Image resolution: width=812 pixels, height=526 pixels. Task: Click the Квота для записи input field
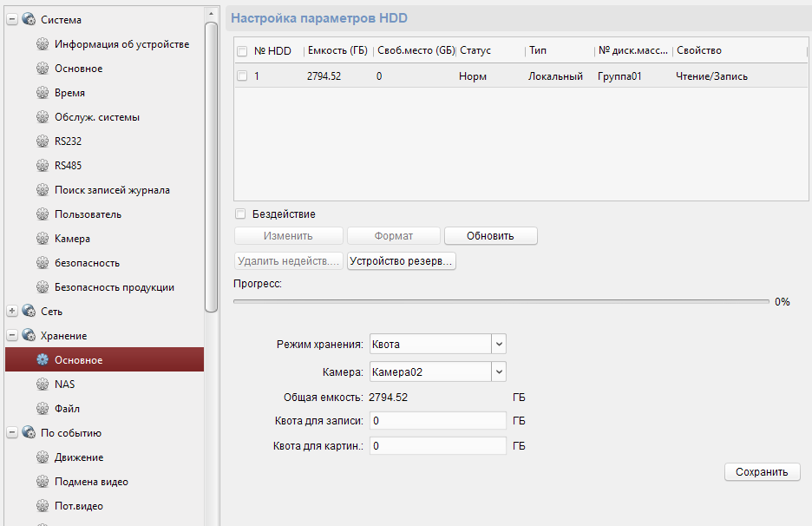pyautogui.click(x=437, y=421)
